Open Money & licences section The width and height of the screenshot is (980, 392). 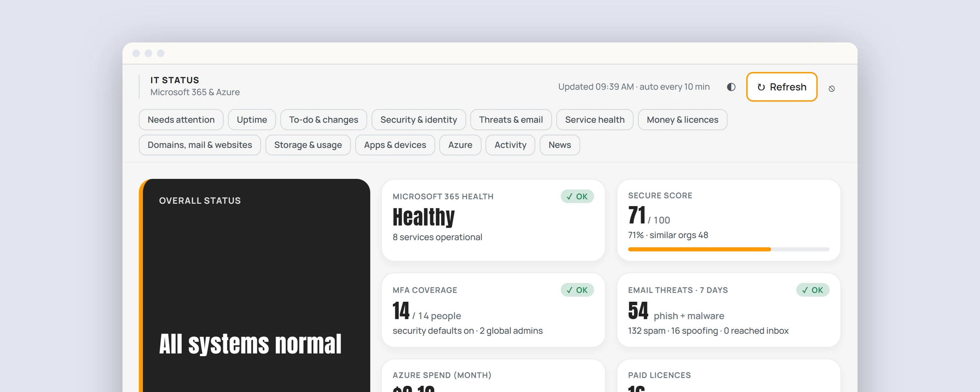point(682,120)
